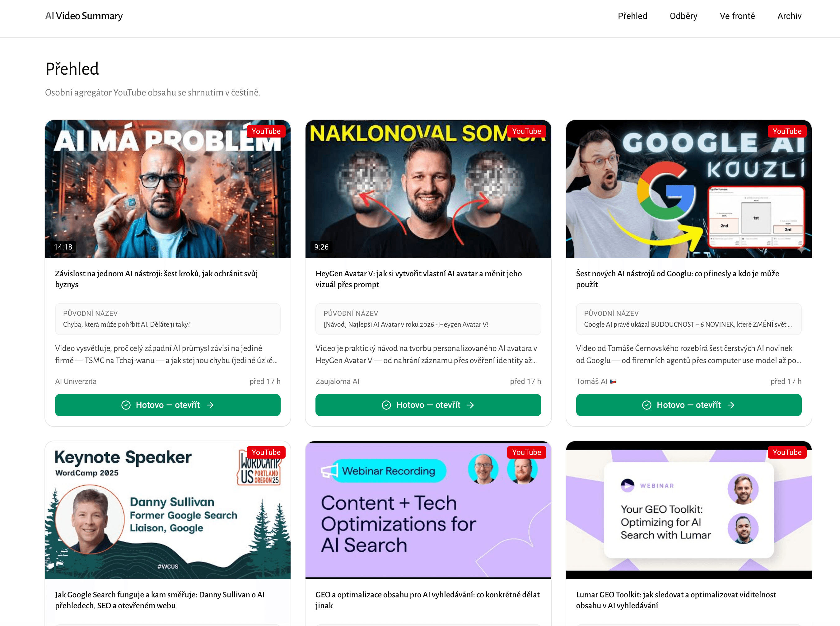The image size is (840, 626).
Task: Click the YouTube badge on Google AI Kouzlí thumbnail
Action: 787,131
